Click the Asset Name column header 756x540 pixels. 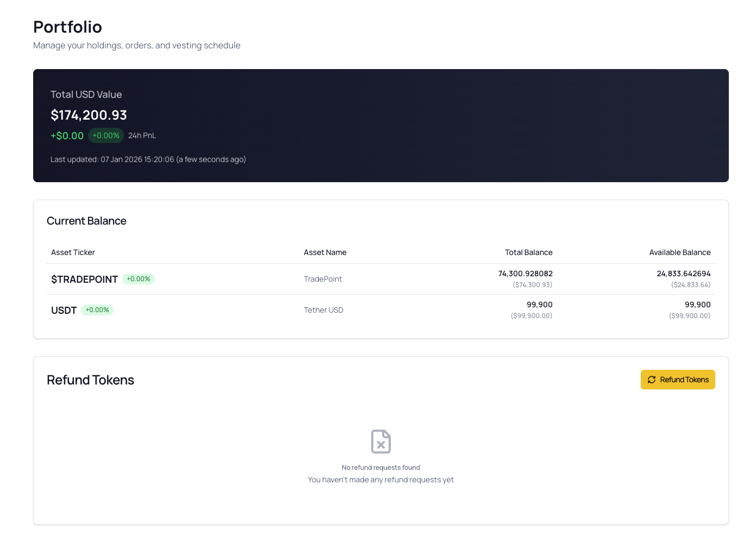coord(325,252)
